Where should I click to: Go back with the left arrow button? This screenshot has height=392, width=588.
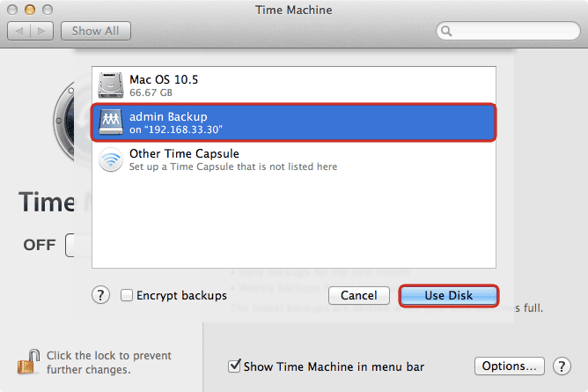coord(19,31)
